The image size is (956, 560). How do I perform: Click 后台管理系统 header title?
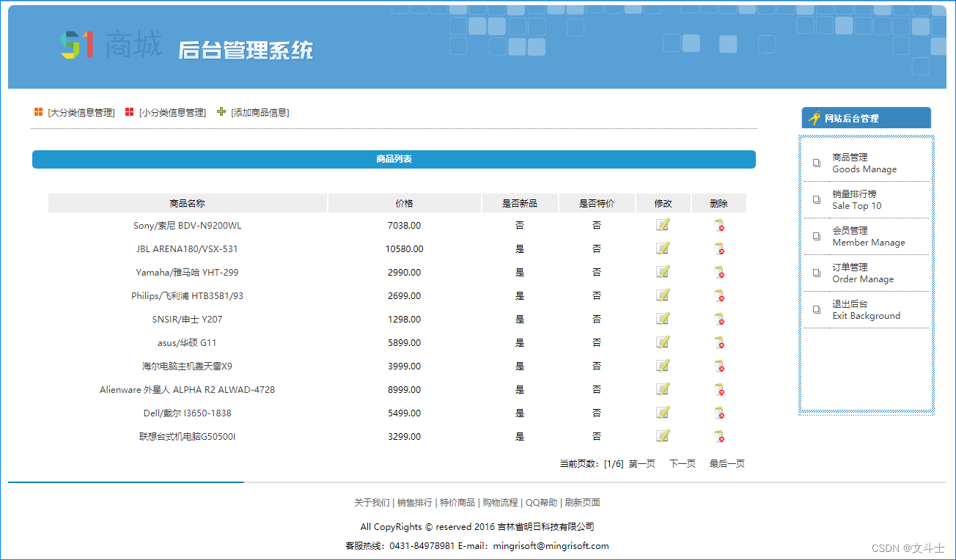246,50
